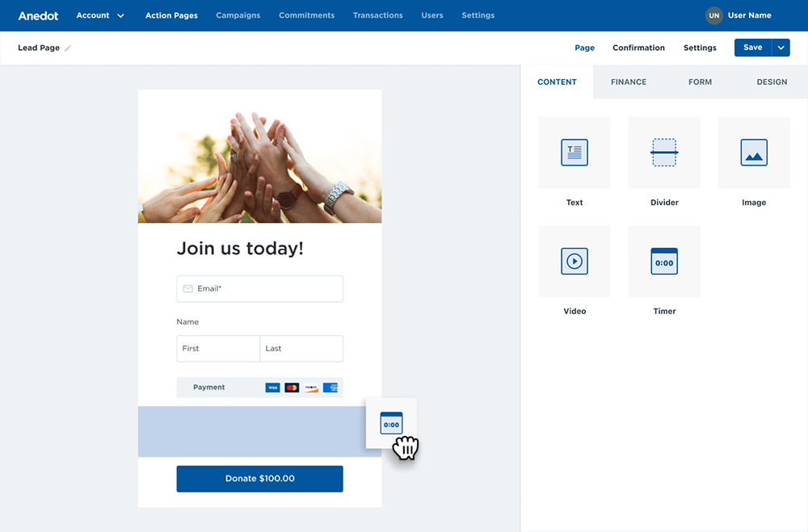Open page Settings next to Confirmation
The image size is (808, 532).
(700, 48)
